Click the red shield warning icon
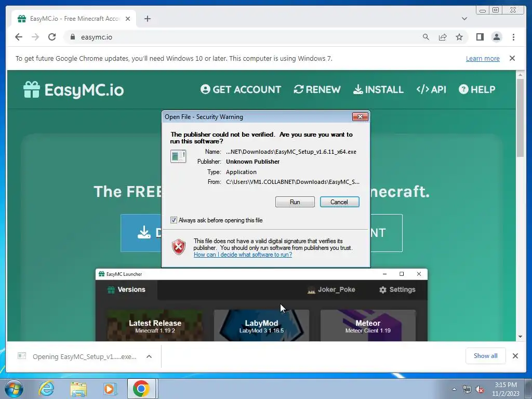 click(x=179, y=247)
